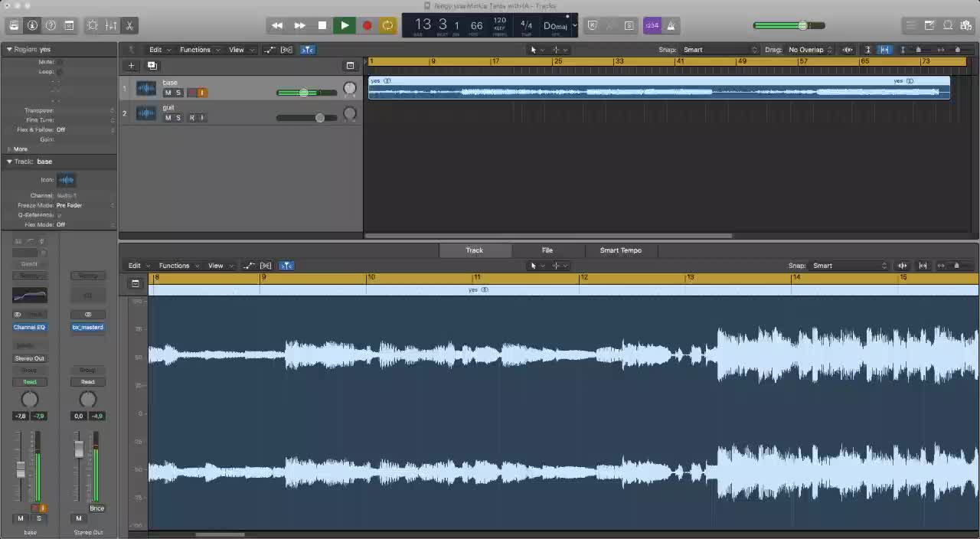Adjust base track volume slider
This screenshot has width=980, height=539.
pos(306,93)
